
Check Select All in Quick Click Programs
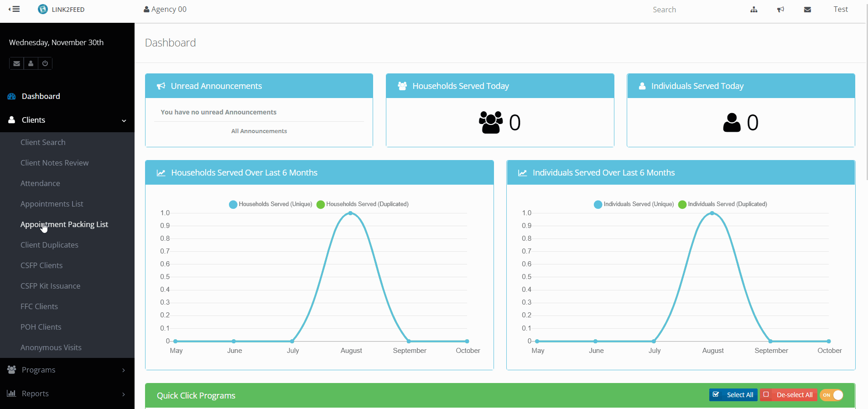point(733,395)
